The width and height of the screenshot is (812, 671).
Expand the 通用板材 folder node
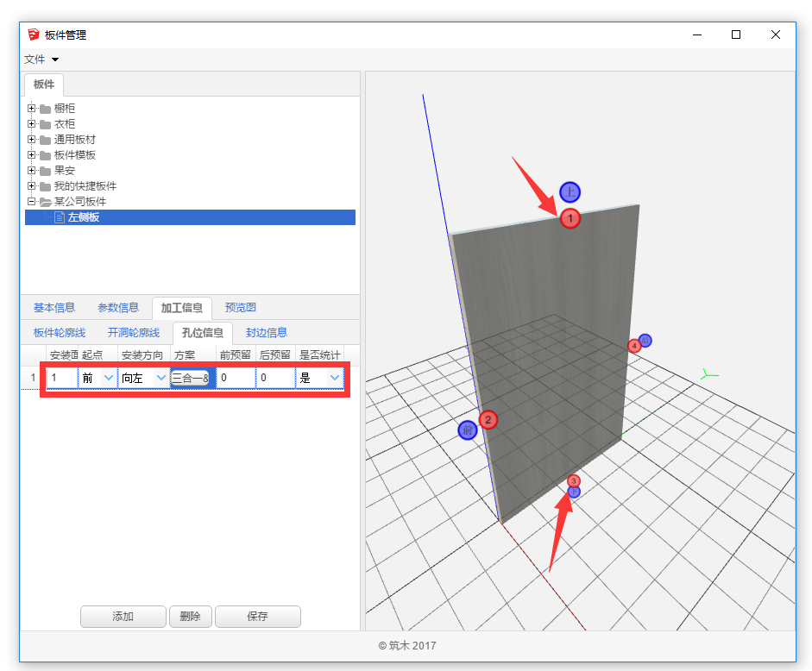coord(32,140)
